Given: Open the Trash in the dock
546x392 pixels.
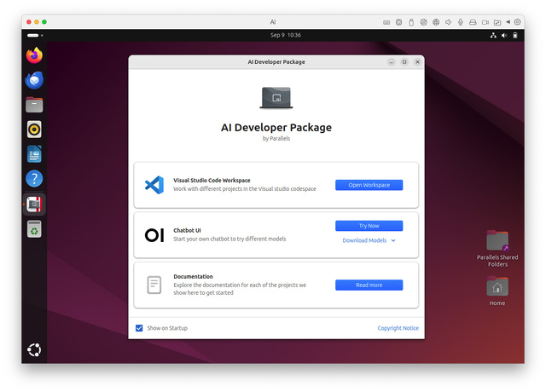Looking at the screenshot, I should coord(34,229).
